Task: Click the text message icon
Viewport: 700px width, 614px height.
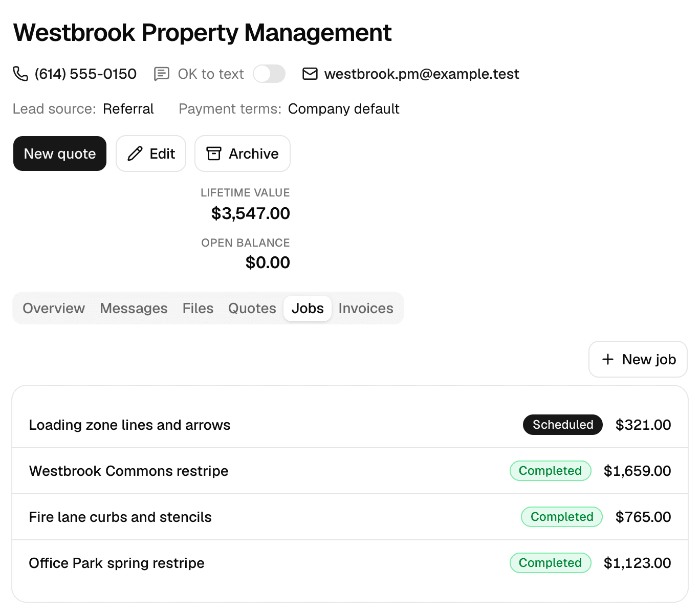Action: click(162, 74)
